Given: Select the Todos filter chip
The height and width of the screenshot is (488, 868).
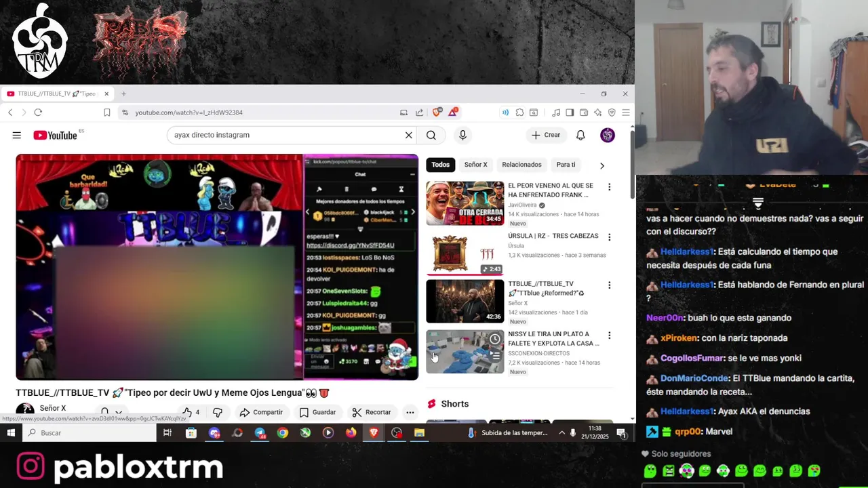Looking at the screenshot, I should pos(440,165).
